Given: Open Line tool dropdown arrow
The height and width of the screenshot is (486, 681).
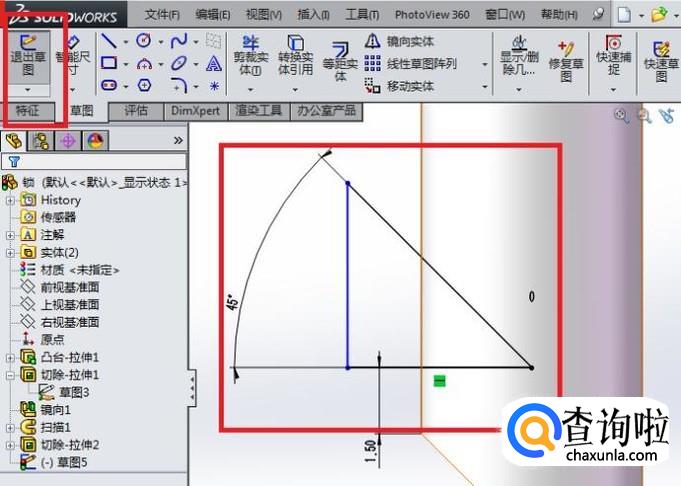Looking at the screenshot, I should click(x=126, y=42).
